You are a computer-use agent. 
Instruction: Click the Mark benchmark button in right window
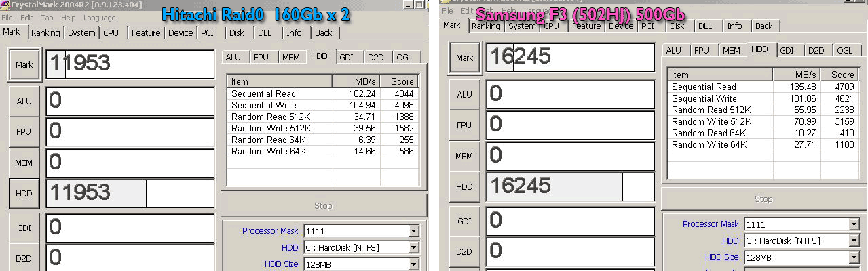(x=465, y=58)
